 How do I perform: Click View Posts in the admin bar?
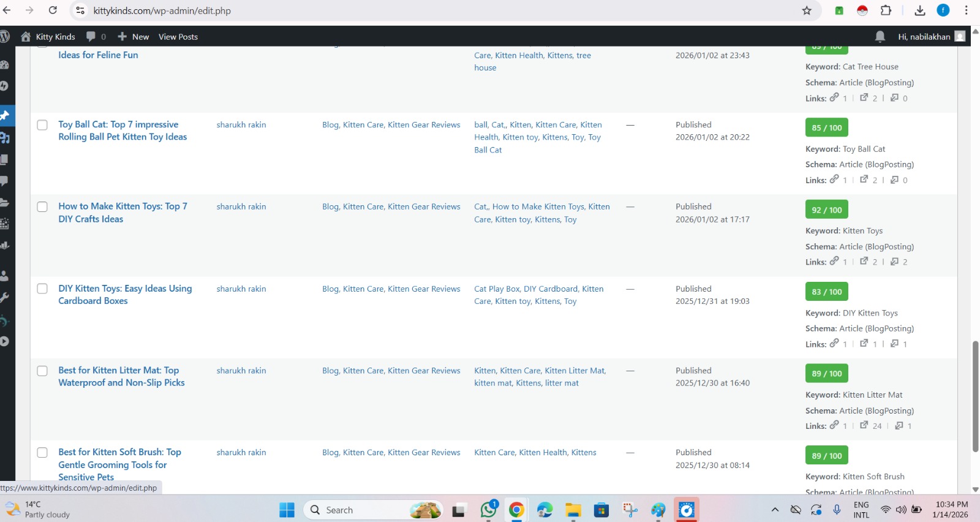[x=178, y=37]
